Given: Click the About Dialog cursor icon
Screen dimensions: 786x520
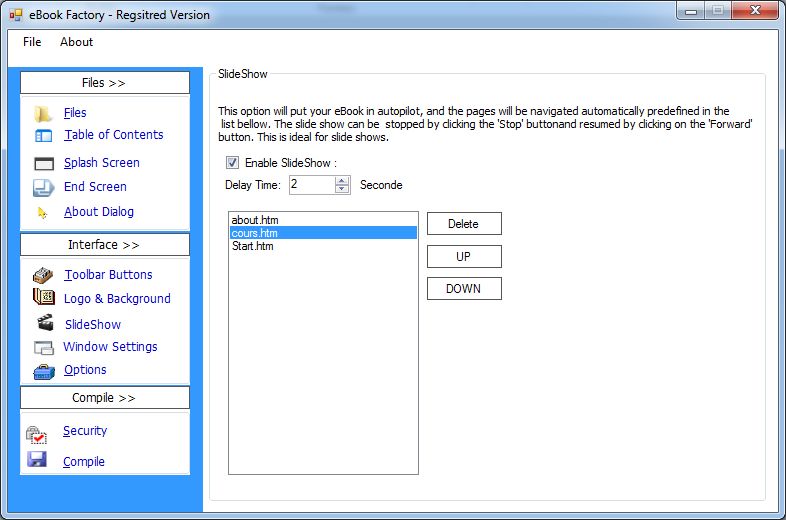Looking at the screenshot, I should (x=42, y=213).
